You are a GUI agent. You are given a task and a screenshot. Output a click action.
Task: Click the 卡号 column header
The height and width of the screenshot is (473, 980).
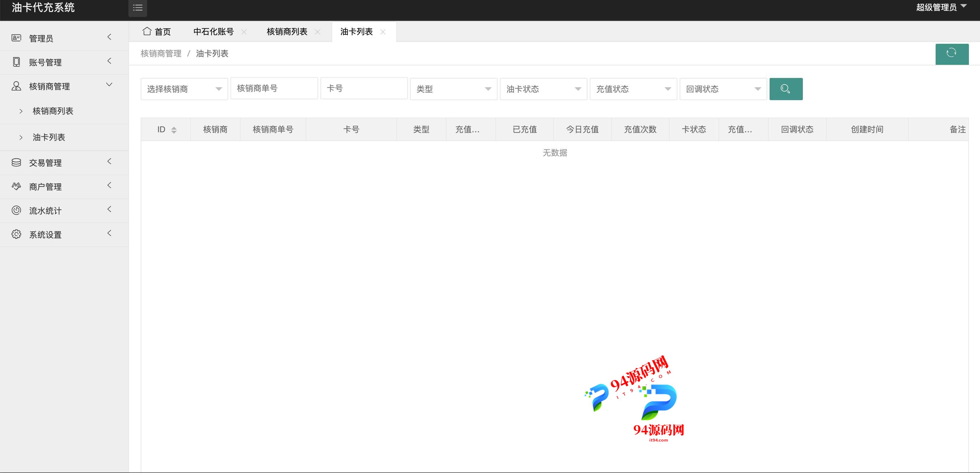pos(351,129)
